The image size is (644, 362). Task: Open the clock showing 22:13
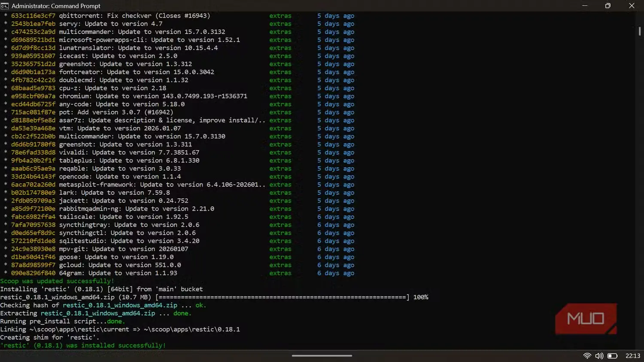(x=633, y=356)
